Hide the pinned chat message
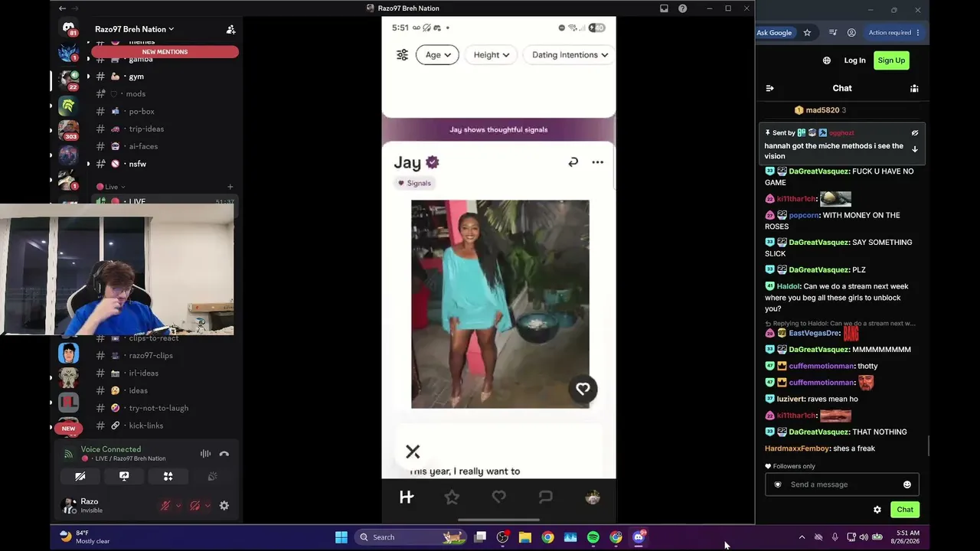Image resolution: width=980 pixels, height=551 pixels. [x=914, y=133]
